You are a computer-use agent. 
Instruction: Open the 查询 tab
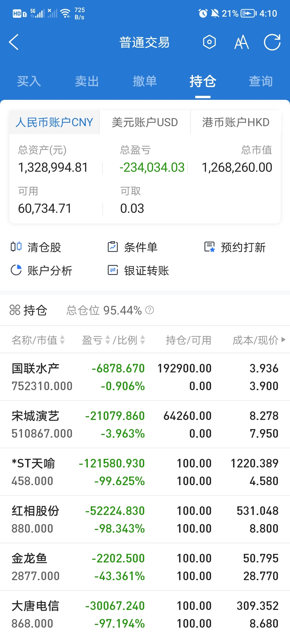tap(261, 81)
